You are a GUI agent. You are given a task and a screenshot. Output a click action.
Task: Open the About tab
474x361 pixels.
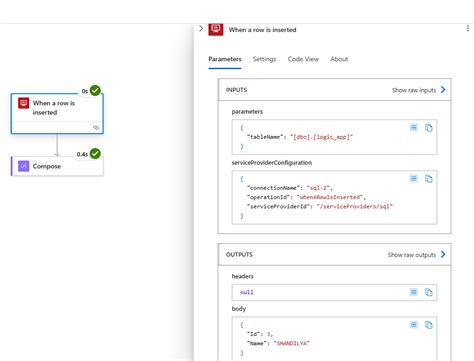click(339, 59)
